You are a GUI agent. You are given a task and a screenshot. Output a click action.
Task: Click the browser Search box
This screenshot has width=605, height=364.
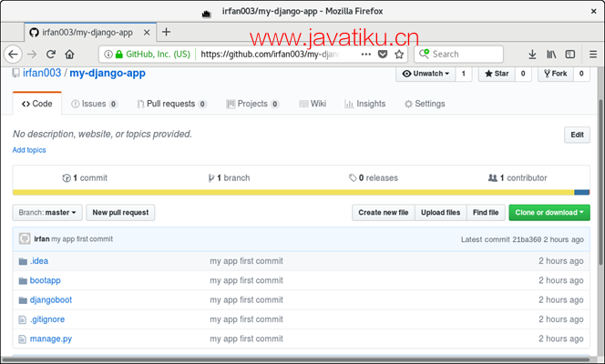coord(458,55)
